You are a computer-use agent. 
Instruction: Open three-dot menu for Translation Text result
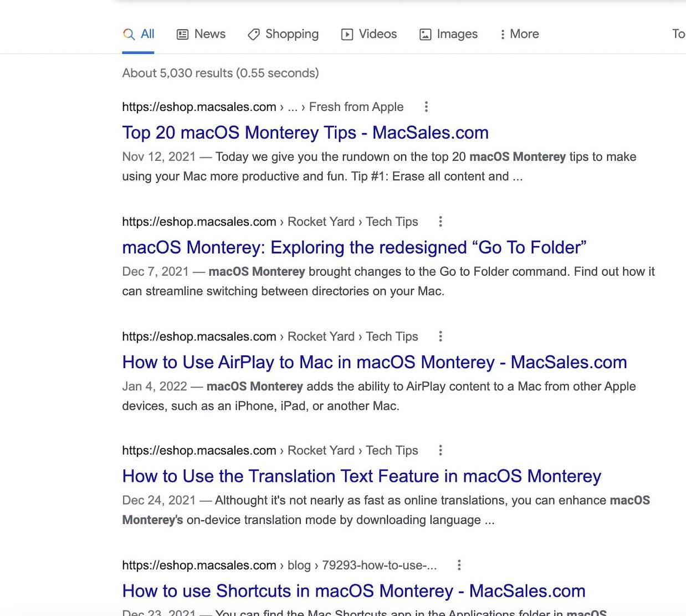[x=441, y=450]
